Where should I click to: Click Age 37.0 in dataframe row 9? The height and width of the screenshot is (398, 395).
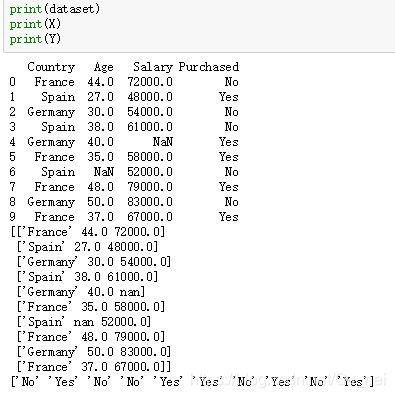coord(100,217)
